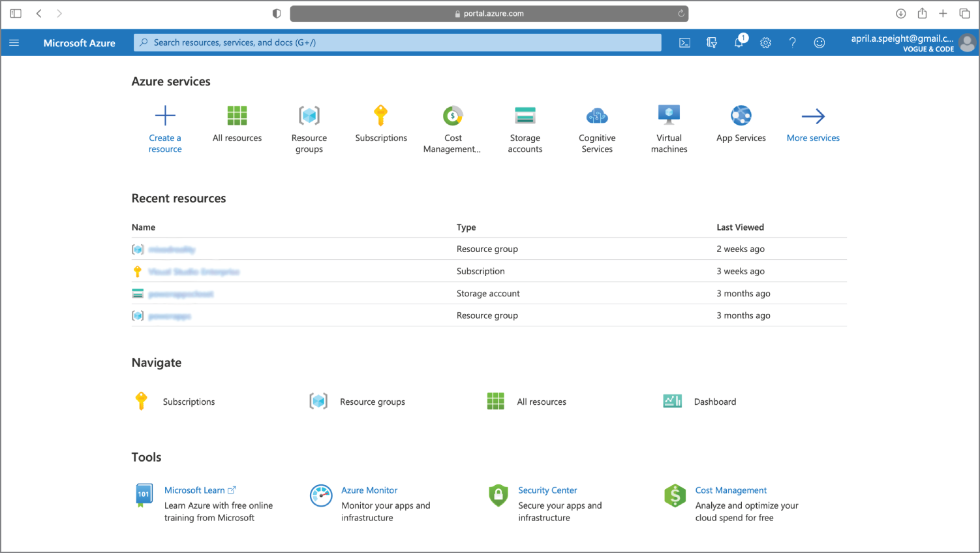Screen dimensions: 980x553
Task: Open the recent resource viewed 2 weeks ago
Action: (x=172, y=249)
